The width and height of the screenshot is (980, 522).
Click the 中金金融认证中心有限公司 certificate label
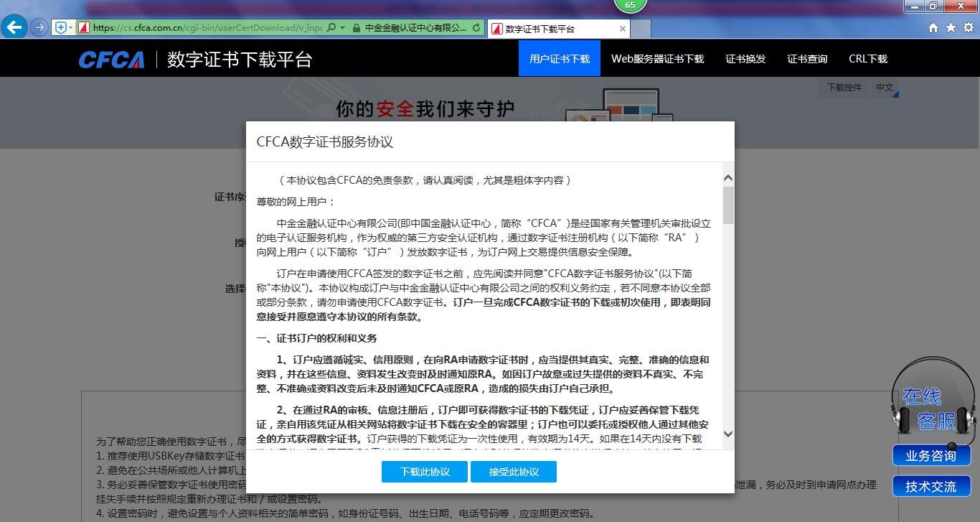pos(415,28)
